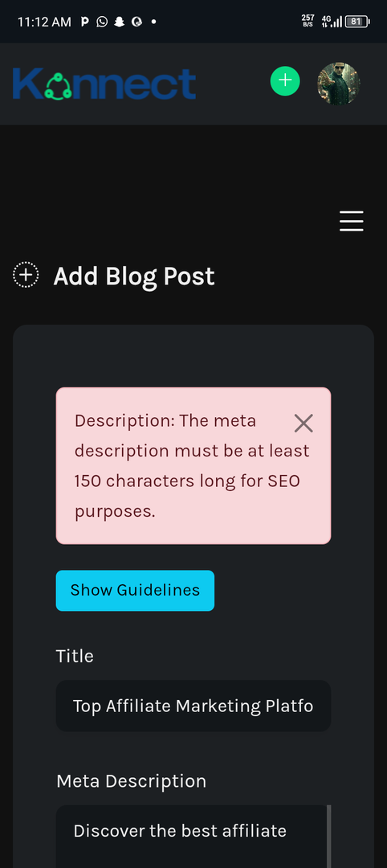387x868 pixels.
Task: Open the profile avatar menu
Action: 338,84
